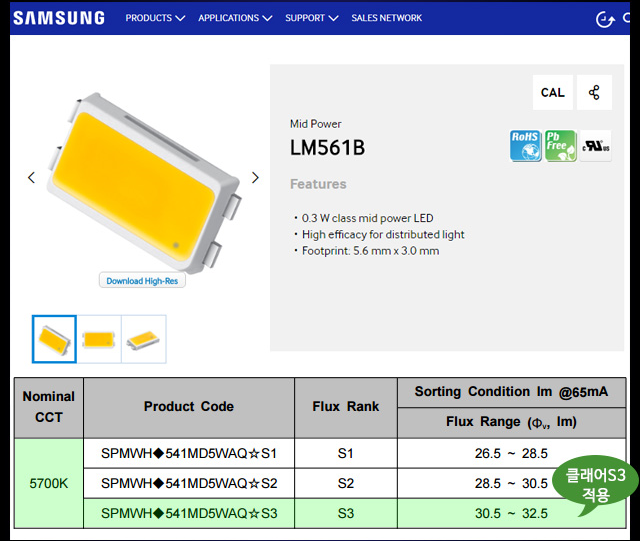Select the third side-view LED thumbnail
Screen dimensions: 640x541
click(144, 339)
